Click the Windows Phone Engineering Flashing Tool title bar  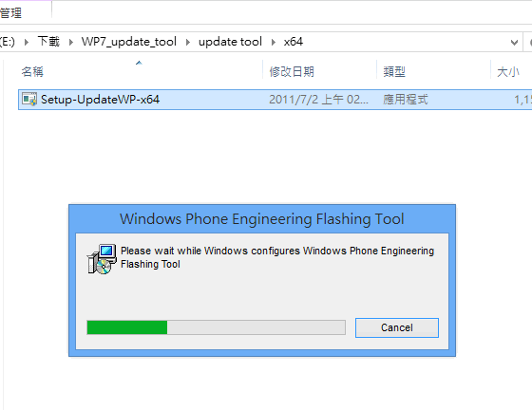point(262,219)
